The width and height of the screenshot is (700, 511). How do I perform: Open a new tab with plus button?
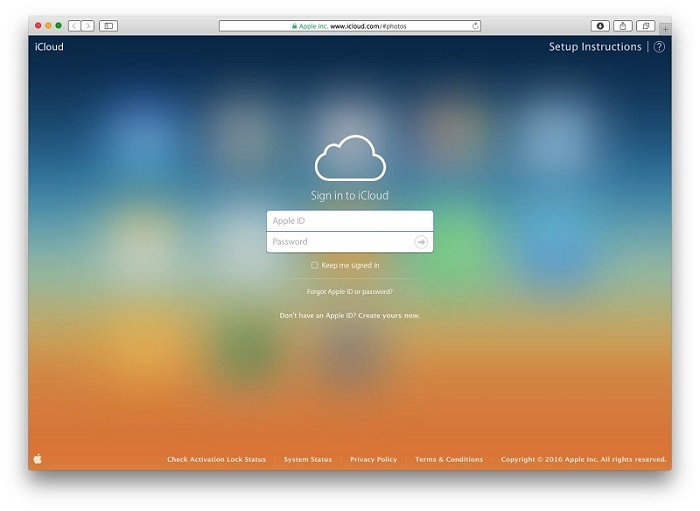(665, 29)
